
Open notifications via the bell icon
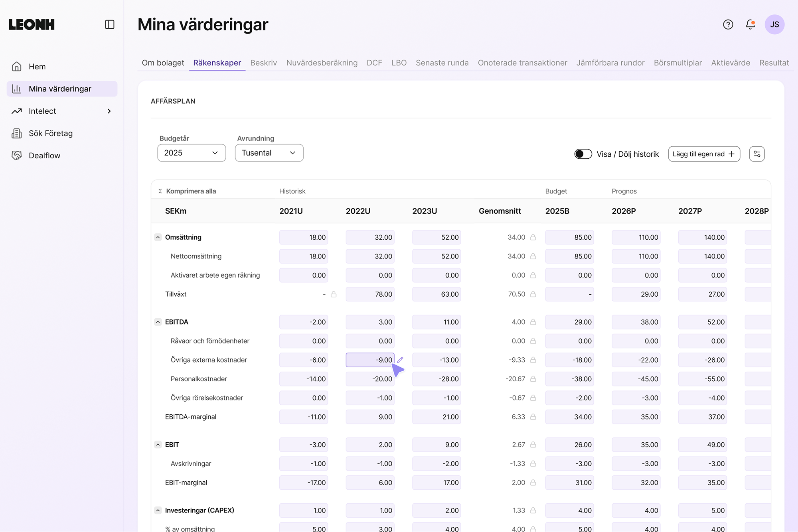749,24
